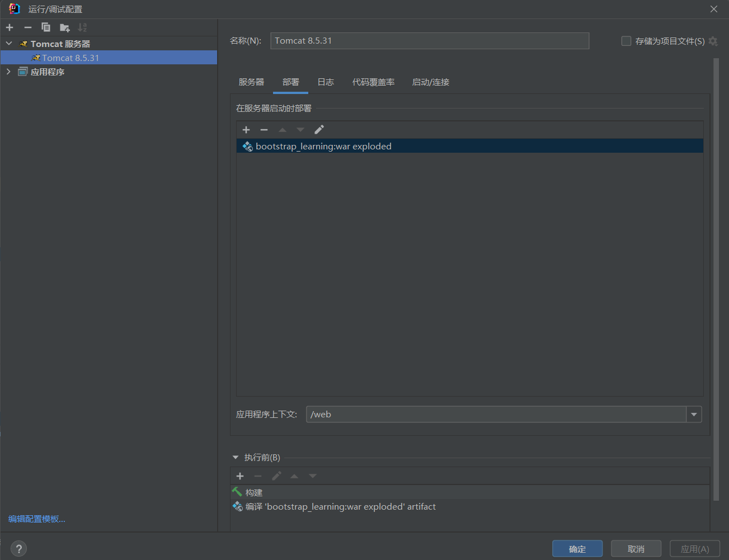
Task: Click the 名称 input field
Action: click(430, 41)
